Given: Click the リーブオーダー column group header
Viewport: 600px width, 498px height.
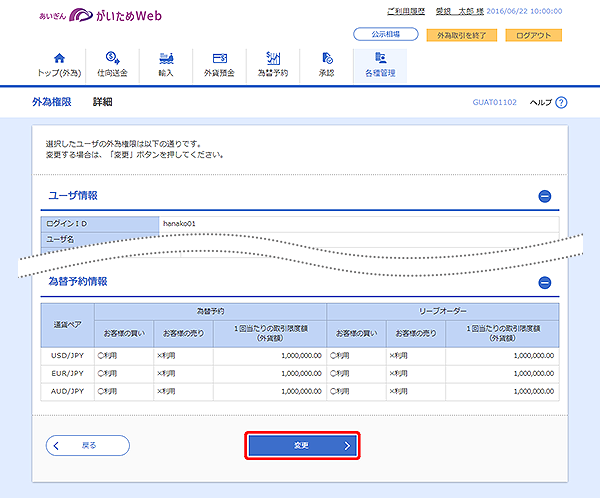Looking at the screenshot, I should point(443,312).
